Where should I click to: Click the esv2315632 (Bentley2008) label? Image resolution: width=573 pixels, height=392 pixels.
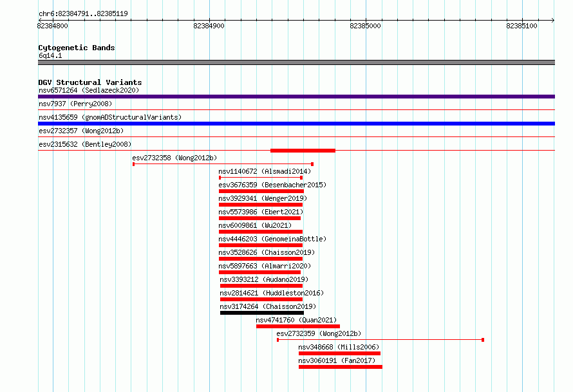[x=85, y=144]
